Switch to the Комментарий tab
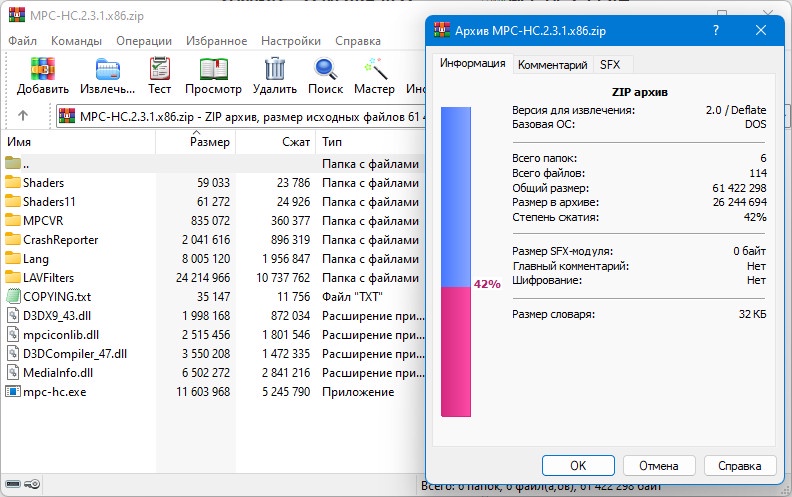 click(x=553, y=65)
